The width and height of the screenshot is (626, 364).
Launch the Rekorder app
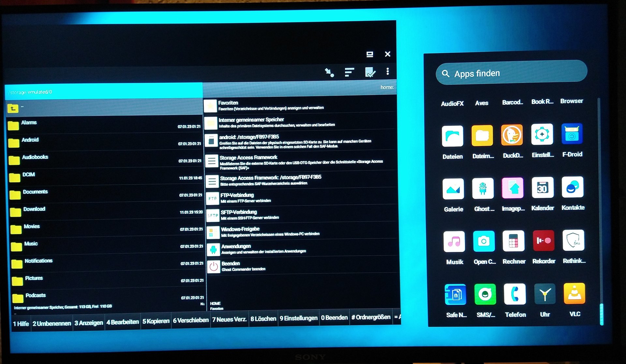coord(544,240)
